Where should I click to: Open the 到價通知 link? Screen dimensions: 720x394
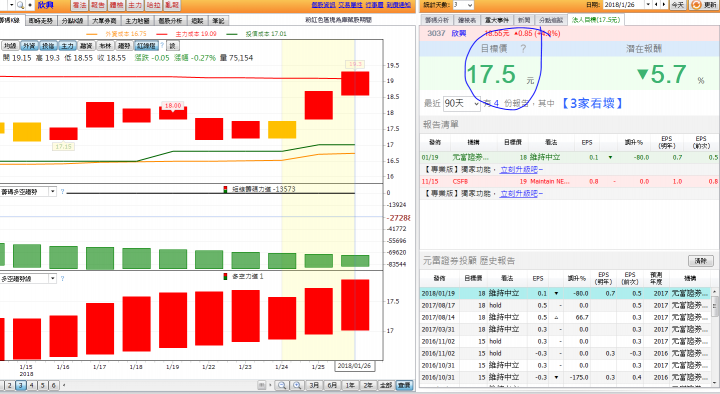[x=399, y=5]
